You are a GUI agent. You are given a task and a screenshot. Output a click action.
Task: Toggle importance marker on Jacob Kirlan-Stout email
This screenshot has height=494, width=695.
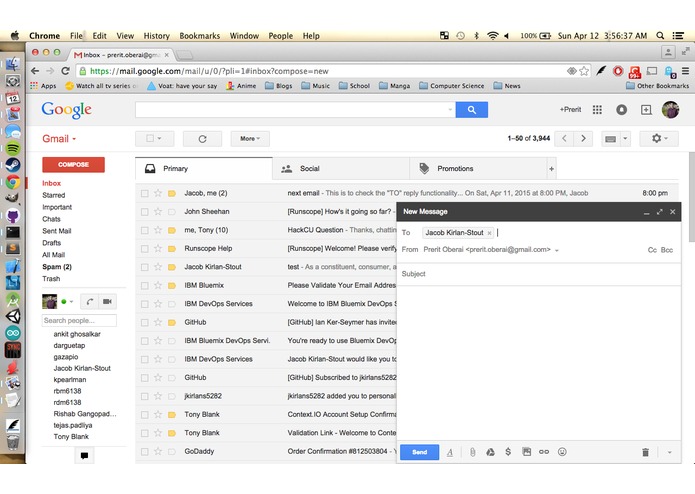click(172, 267)
